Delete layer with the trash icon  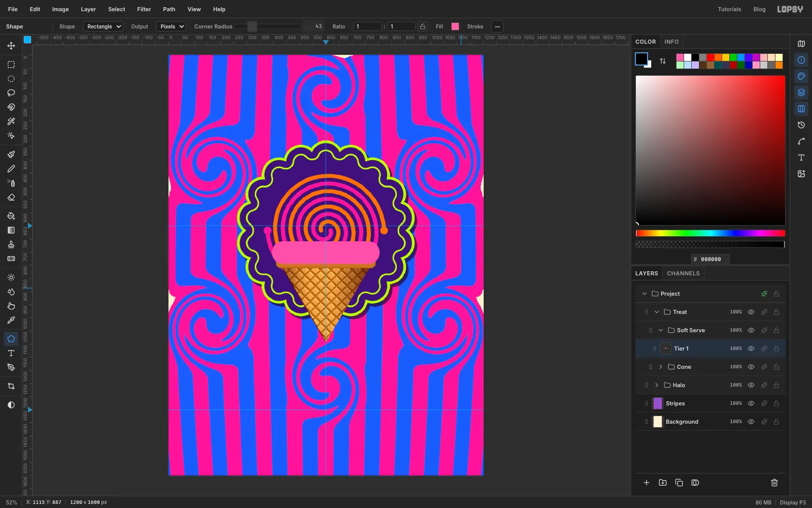[774, 483]
